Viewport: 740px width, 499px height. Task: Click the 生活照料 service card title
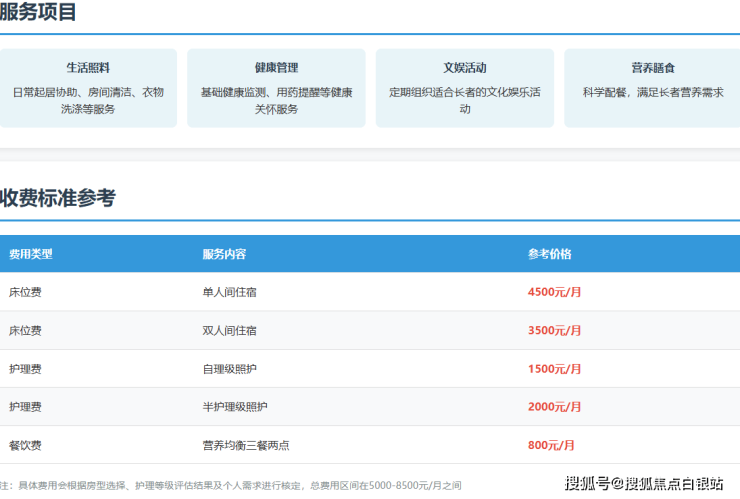pos(88,68)
